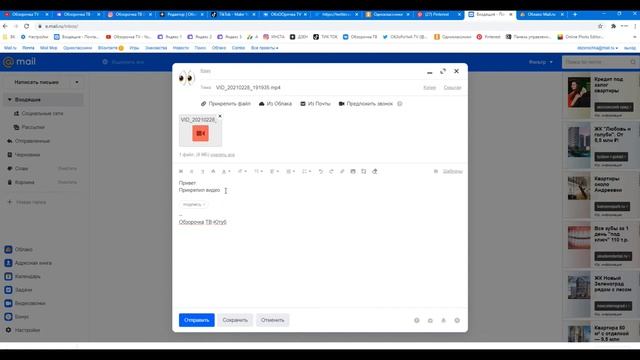
Task: Switch to the TikTok browser tab
Action: [234, 14]
